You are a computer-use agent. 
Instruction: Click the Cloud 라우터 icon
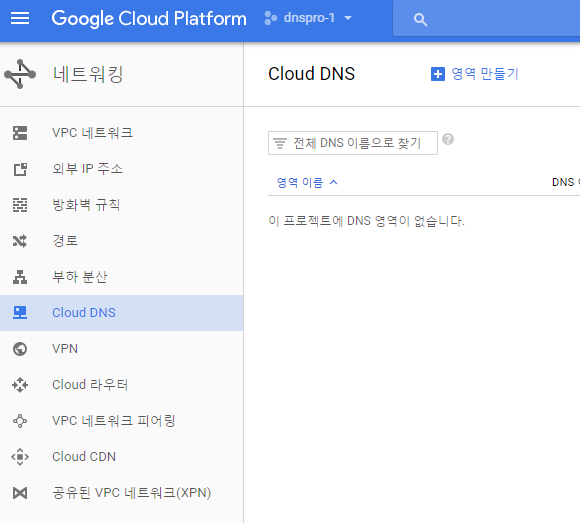click(x=20, y=385)
